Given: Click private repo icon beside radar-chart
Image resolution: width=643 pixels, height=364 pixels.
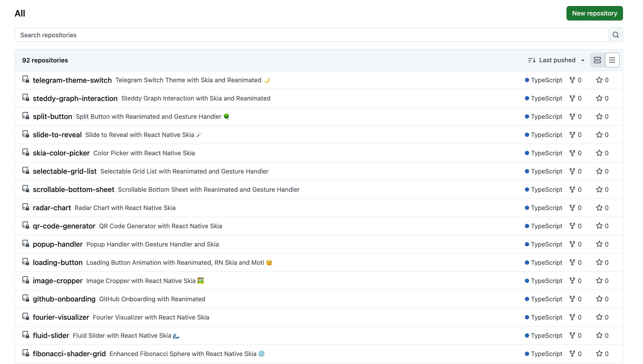Looking at the screenshot, I should coord(25,207).
